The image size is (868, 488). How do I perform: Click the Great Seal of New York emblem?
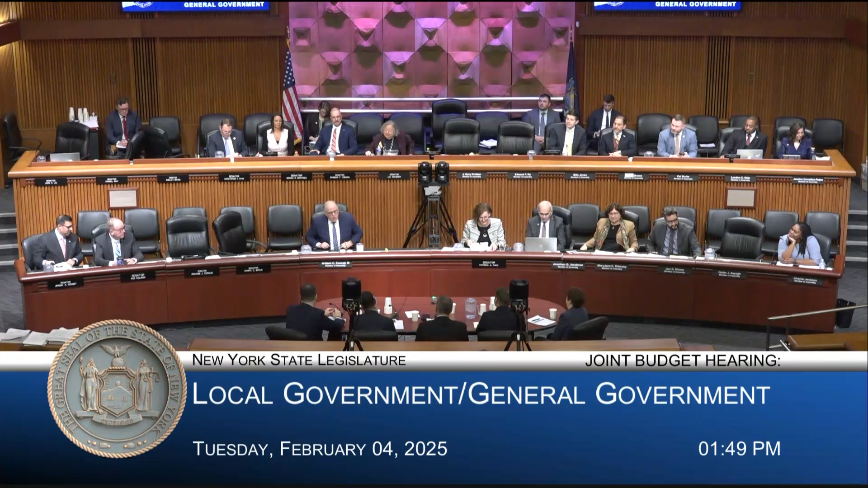pos(117,389)
